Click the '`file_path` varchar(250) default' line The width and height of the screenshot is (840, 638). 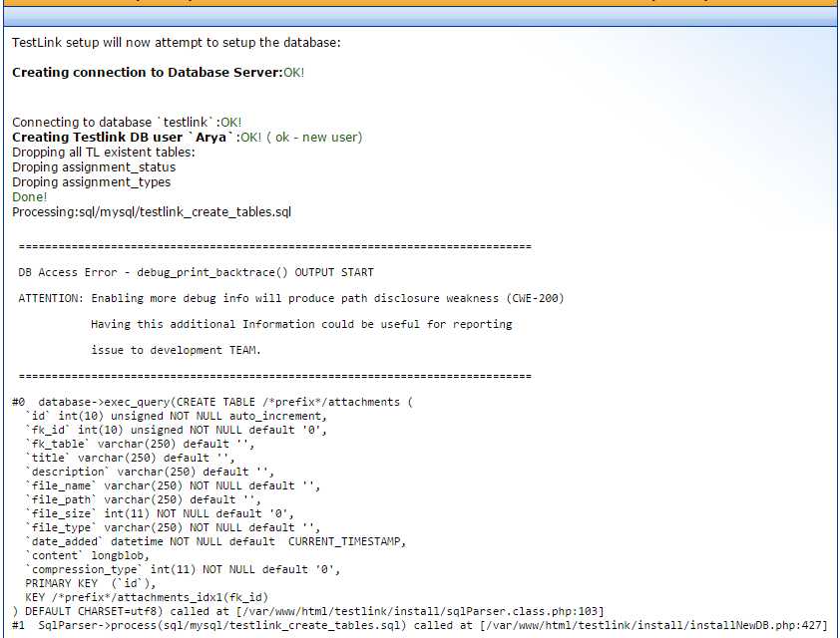[x=143, y=499]
